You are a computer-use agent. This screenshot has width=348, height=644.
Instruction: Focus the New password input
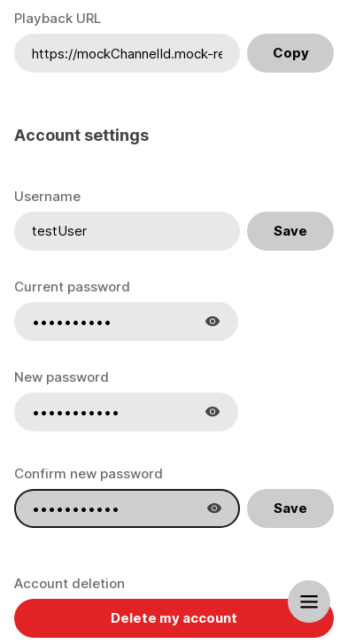click(126, 412)
